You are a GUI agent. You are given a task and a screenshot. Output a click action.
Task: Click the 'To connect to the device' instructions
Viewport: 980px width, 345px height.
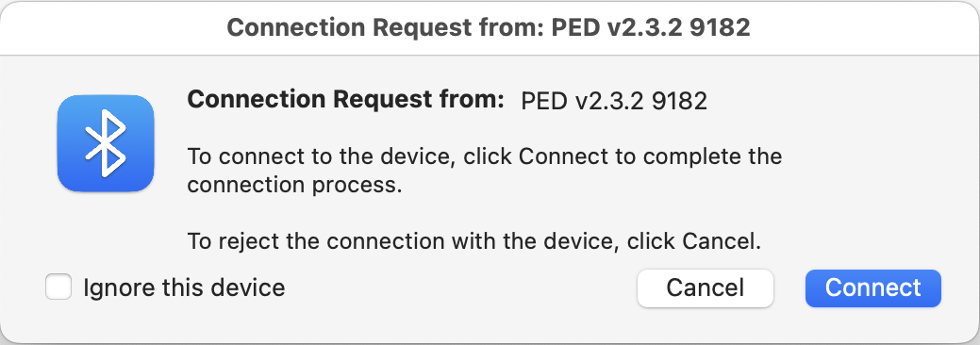[x=485, y=170]
